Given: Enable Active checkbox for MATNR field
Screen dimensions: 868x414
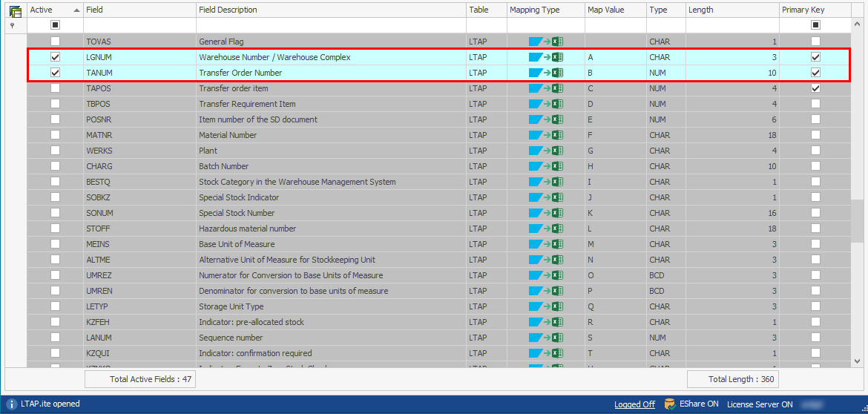Looking at the screenshot, I should point(55,135).
